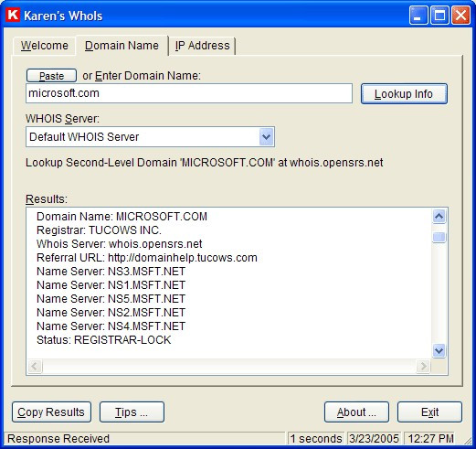Click the Karen's WhoIs K app icon
Image resolution: width=476 pixels, height=449 pixels.
coord(13,15)
